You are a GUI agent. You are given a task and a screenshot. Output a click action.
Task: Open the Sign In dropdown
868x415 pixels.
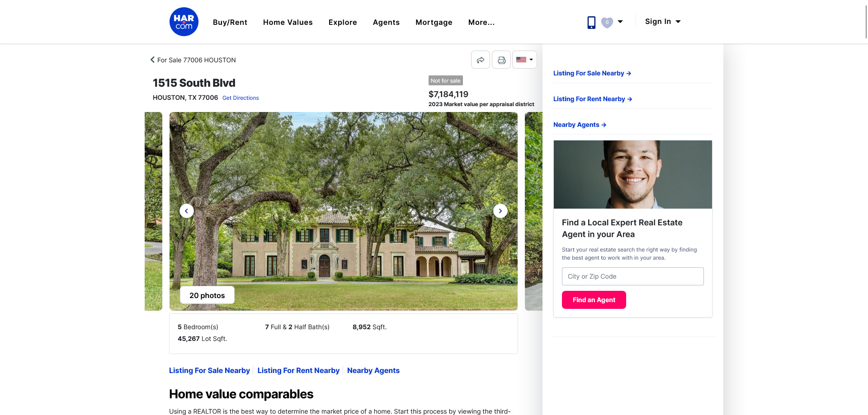663,22
